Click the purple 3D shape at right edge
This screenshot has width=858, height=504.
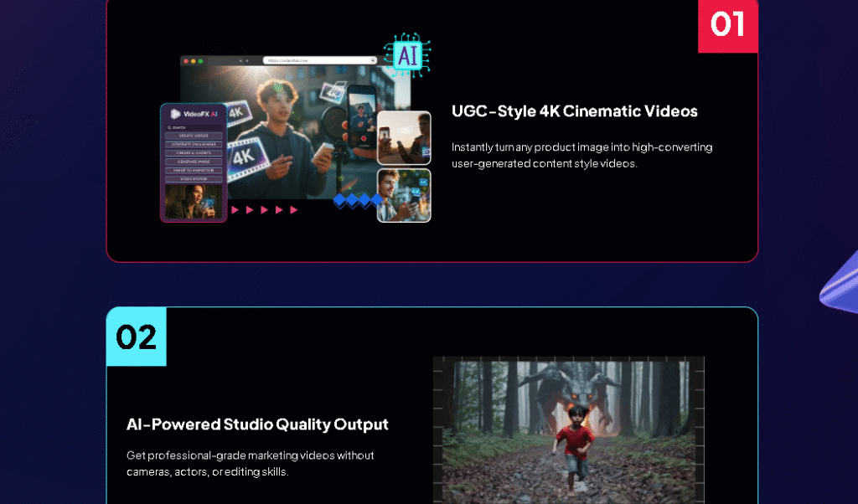(839, 285)
